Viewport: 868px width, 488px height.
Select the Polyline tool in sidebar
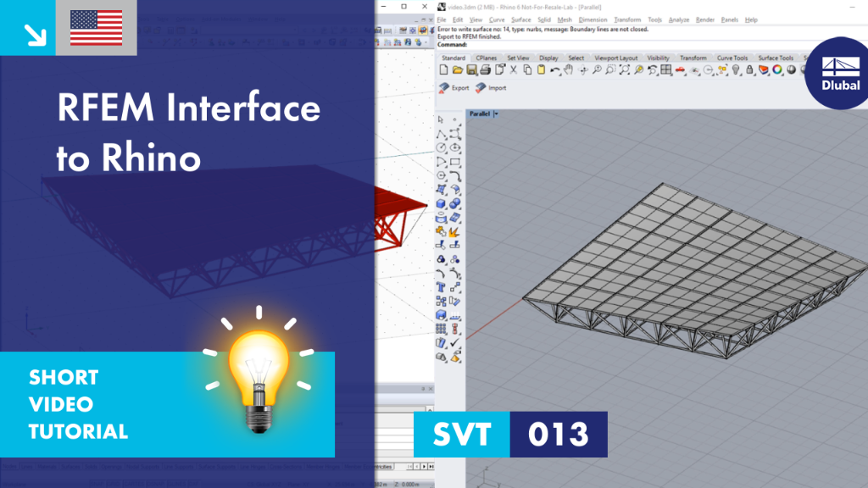[x=441, y=134]
